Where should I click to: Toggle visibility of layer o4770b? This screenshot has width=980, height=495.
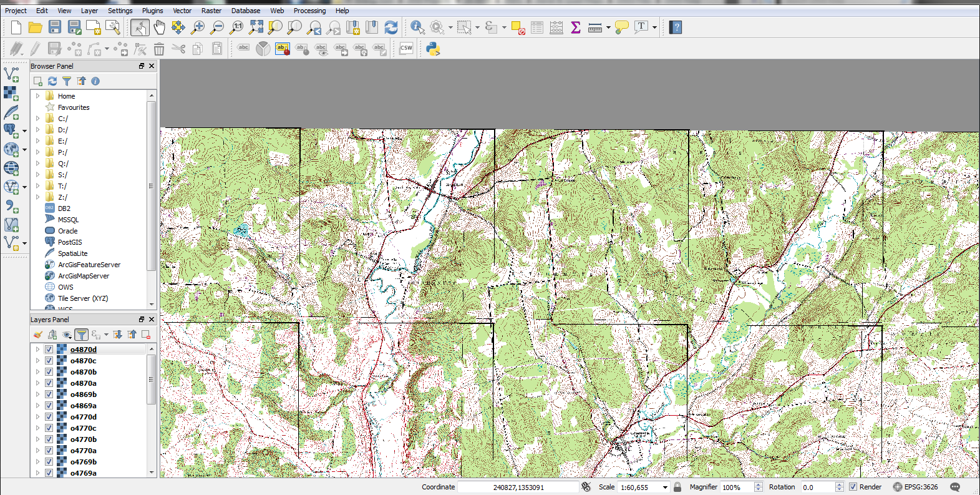click(x=49, y=439)
